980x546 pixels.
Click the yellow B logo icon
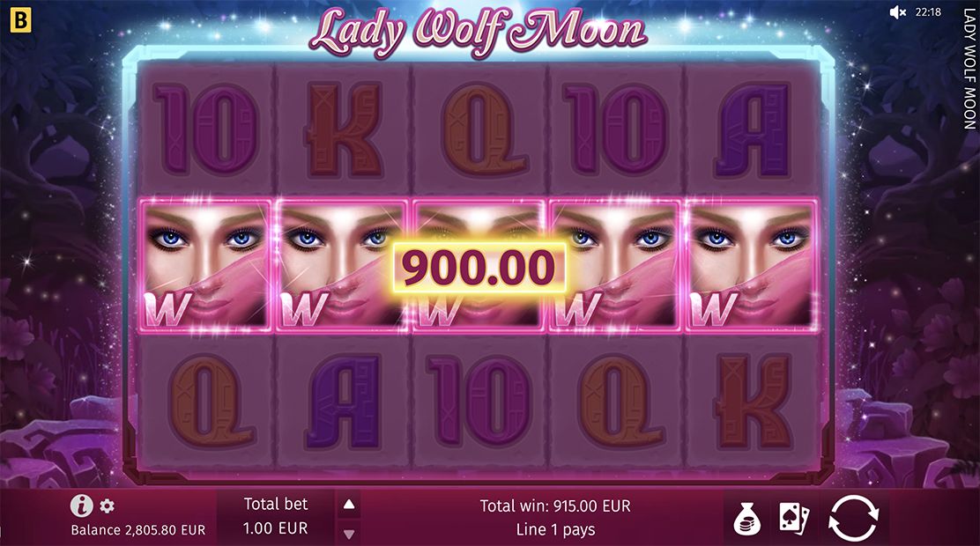click(20, 20)
